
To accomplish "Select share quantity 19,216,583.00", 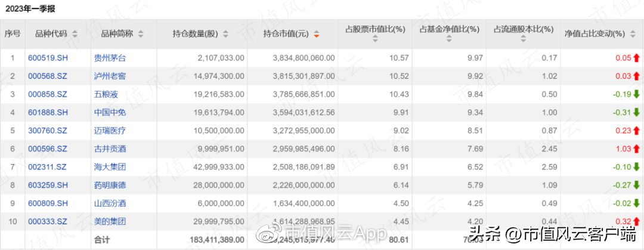I will point(218,94).
